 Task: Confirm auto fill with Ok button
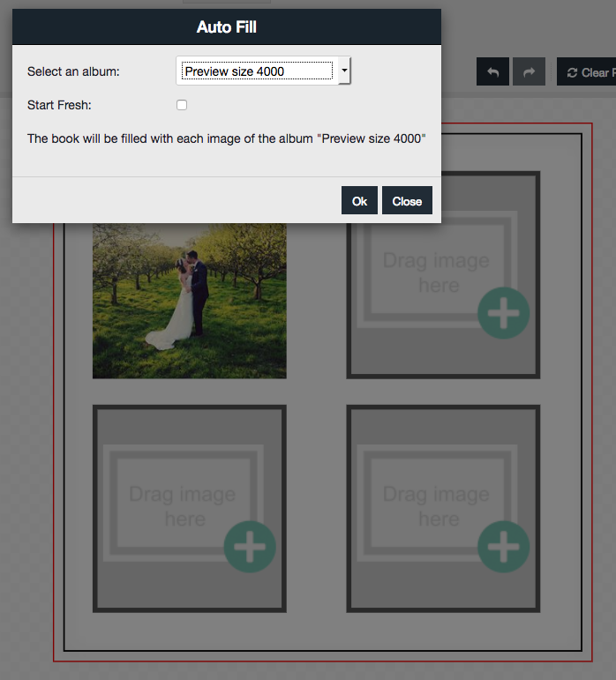click(x=359, y=201)
